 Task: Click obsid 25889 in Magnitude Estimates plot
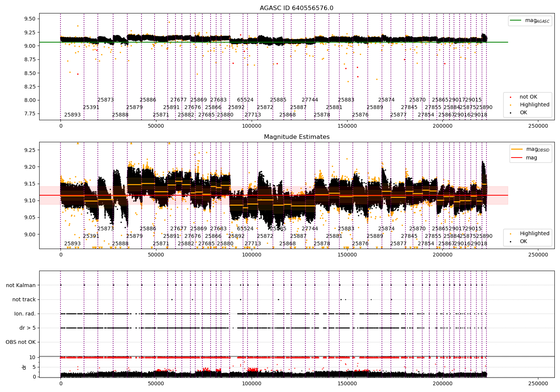point(375,236)
